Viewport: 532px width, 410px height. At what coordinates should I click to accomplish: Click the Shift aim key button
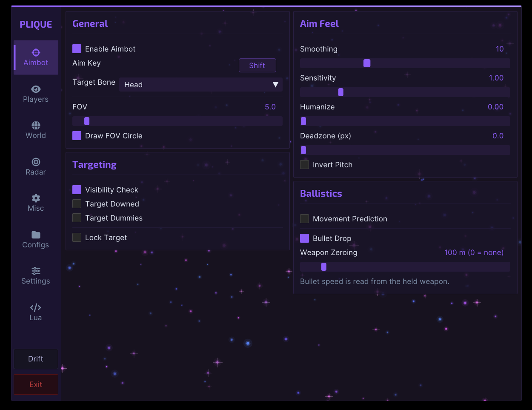tap(257, 65)
